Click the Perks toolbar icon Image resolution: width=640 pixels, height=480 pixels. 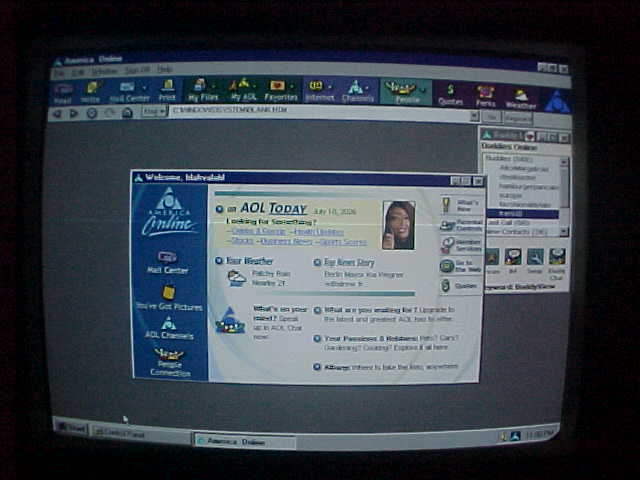(485, 96)
